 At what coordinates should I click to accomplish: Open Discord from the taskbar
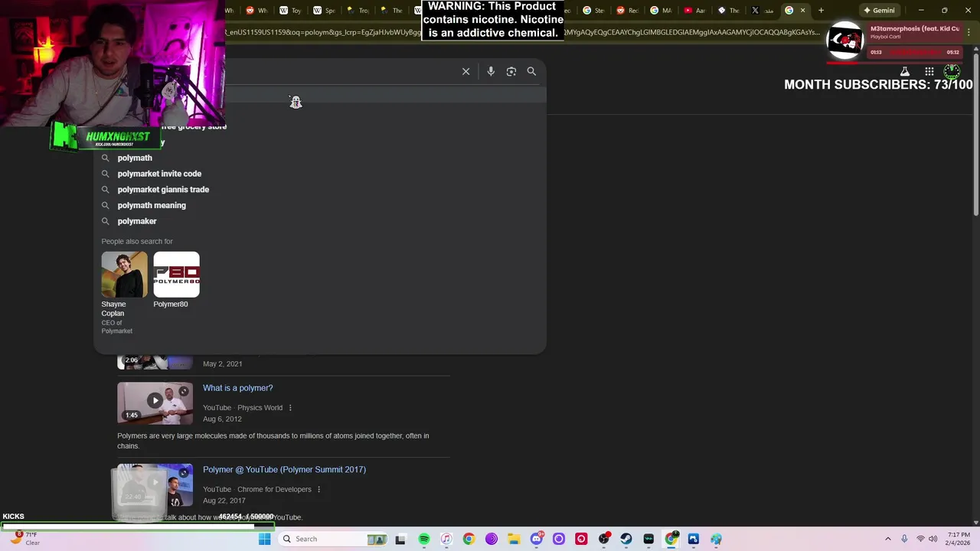pyautogui.click(x=537, y=539)
